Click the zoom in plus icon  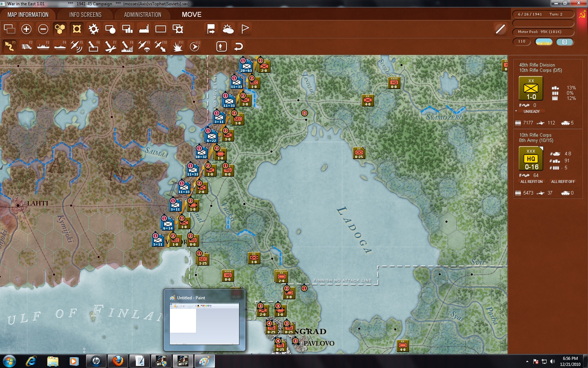26,29
